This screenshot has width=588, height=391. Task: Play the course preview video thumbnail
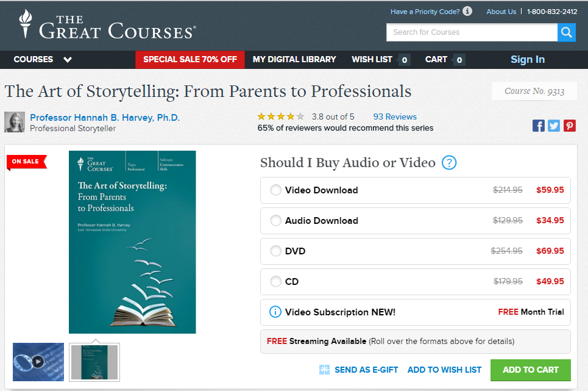[x=38, y=362]
